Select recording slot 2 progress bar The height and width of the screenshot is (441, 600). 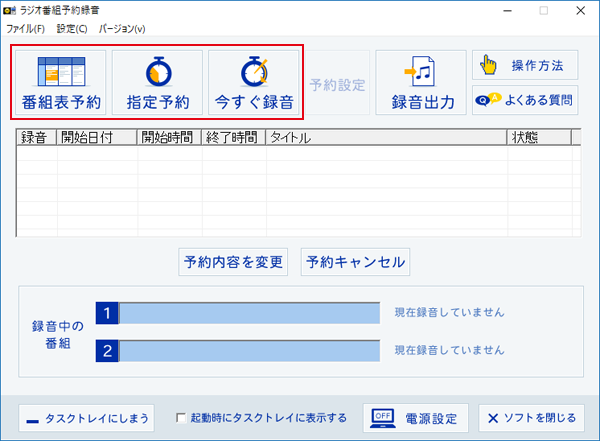coord(249,351)
